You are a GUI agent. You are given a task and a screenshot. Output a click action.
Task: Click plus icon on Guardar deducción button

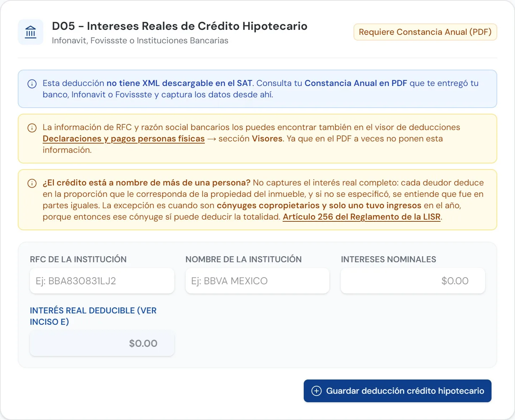click(x=317, y=391)
